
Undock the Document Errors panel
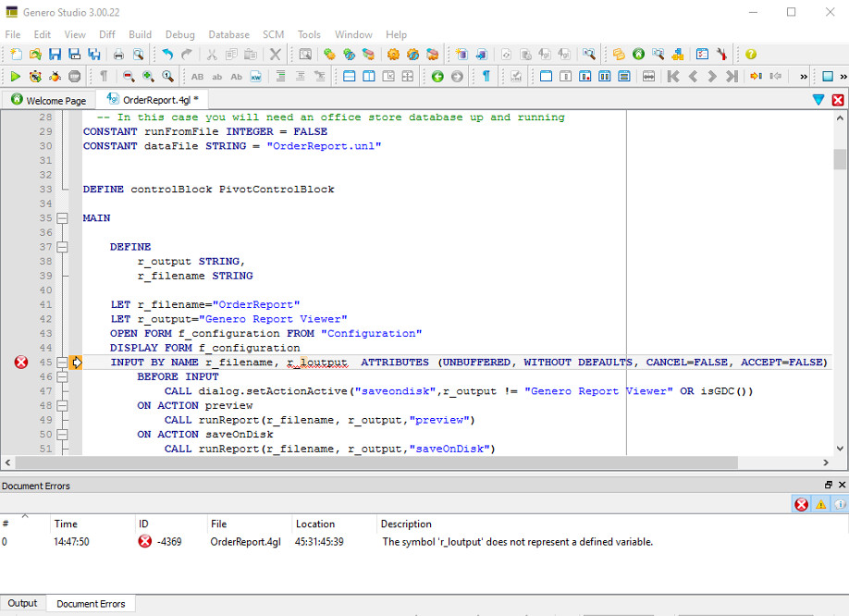click(829, 484)
